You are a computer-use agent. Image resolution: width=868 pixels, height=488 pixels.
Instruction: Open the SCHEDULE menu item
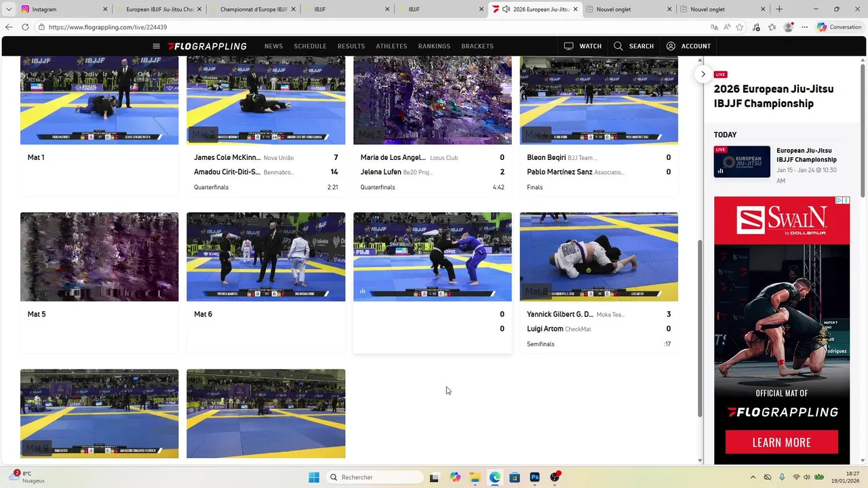pyautogui.click(x=310, y=46)
